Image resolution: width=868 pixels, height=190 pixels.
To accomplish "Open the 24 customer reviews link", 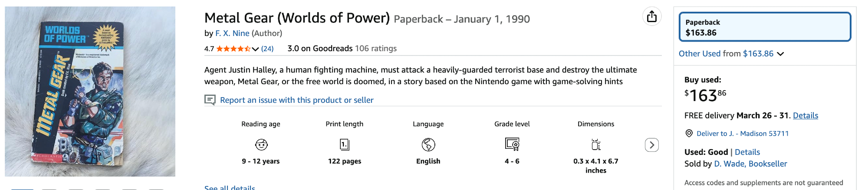I will tap(267, 49).
